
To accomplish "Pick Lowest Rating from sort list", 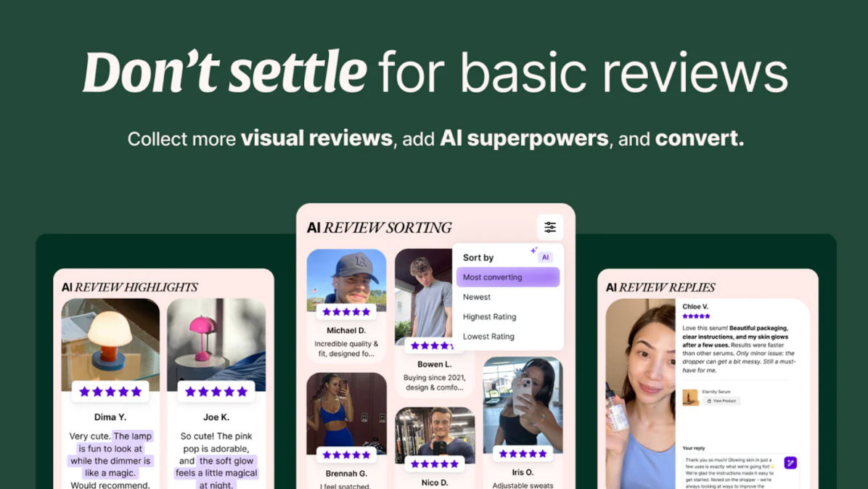I will 488,337.
